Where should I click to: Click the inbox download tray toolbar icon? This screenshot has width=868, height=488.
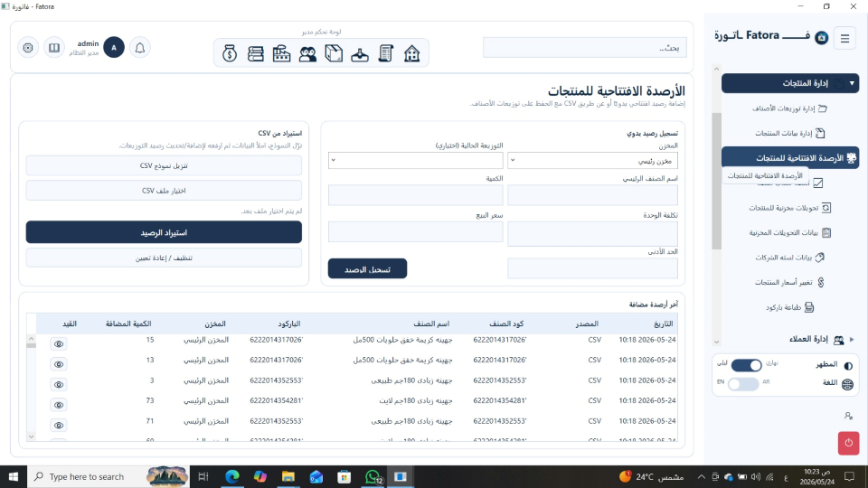(x=360, y=54)
